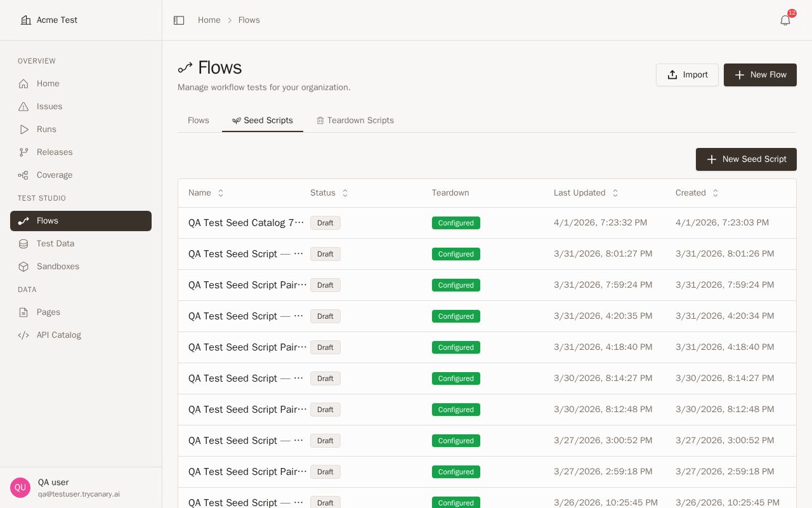812x508 pixels.
Task: Navigate to Releases
Action: (x=81, y=152)
